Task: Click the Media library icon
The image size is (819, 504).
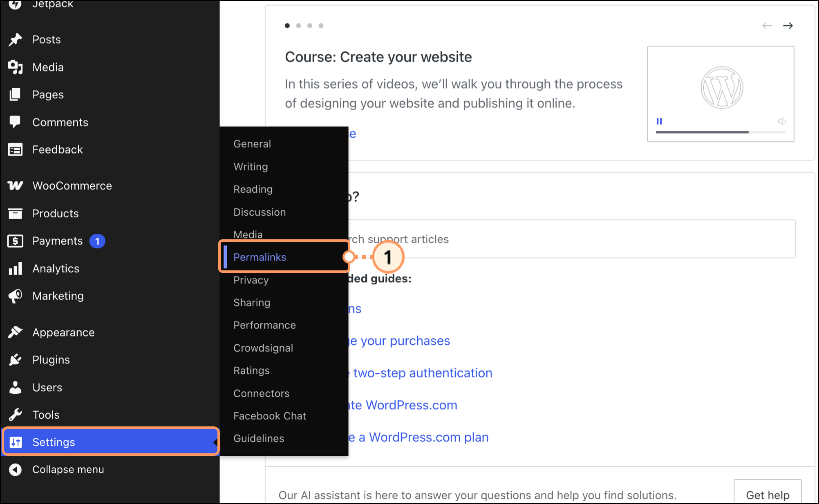Action: pos(15,67)
